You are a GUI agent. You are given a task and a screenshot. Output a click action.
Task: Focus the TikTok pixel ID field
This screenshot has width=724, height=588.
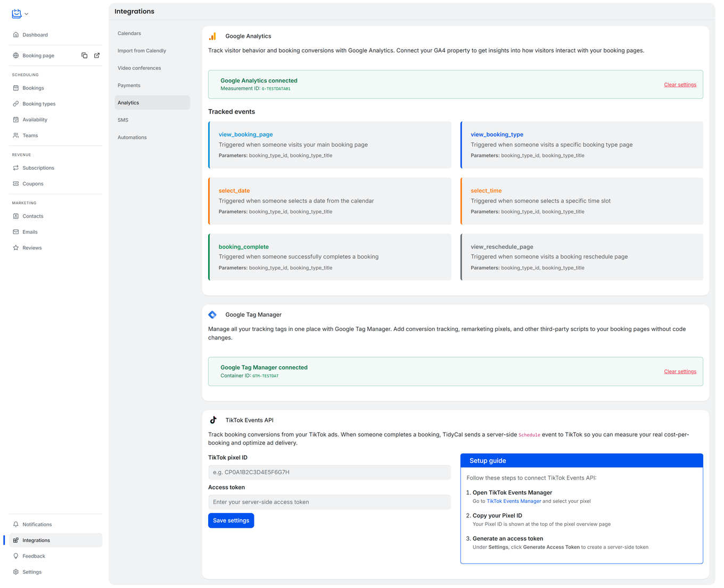tap(330, 472)
